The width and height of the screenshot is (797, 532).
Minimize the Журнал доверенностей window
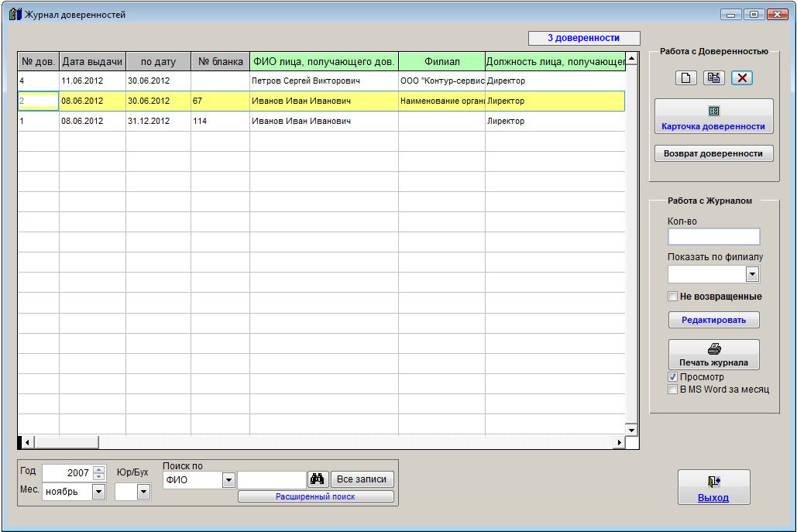pos(730,14)
